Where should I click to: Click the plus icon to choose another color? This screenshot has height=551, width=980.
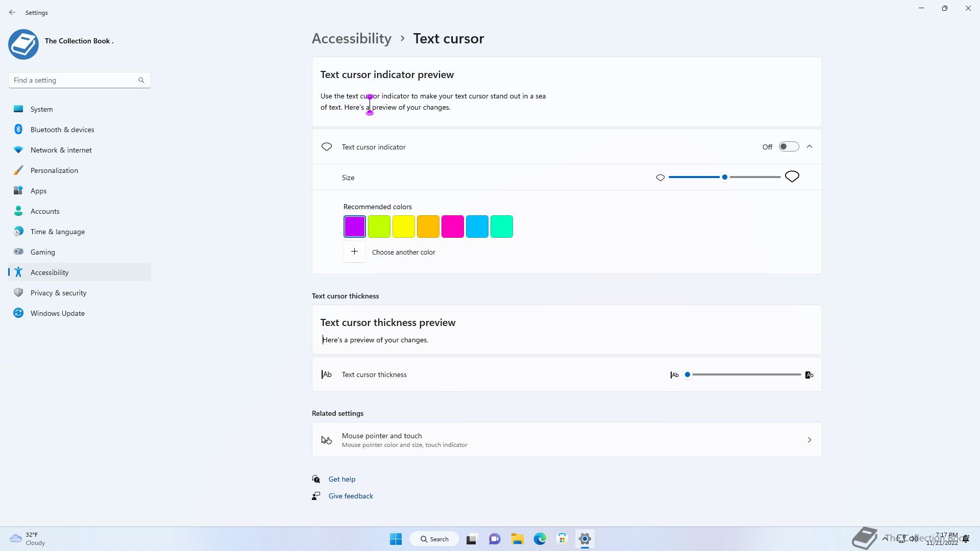pyautogui.click(x=354, y=252)
